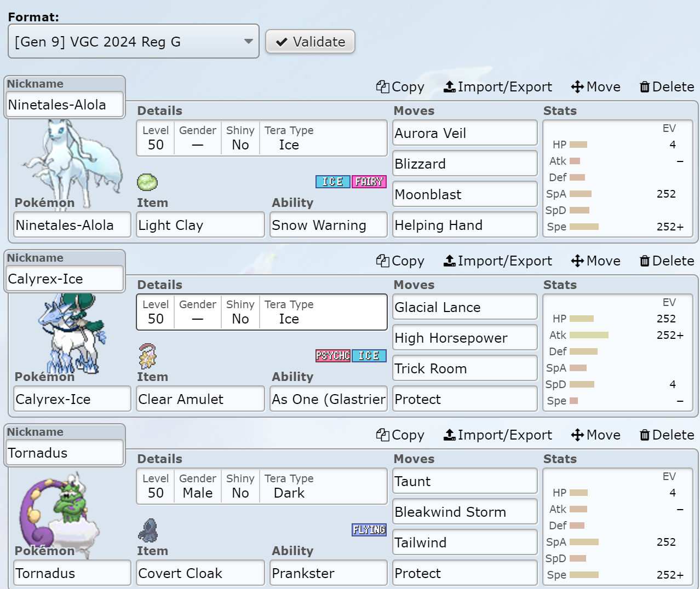Select the High Horsepower move field
This screenshot has height=589, width=700.
(465, 338)
